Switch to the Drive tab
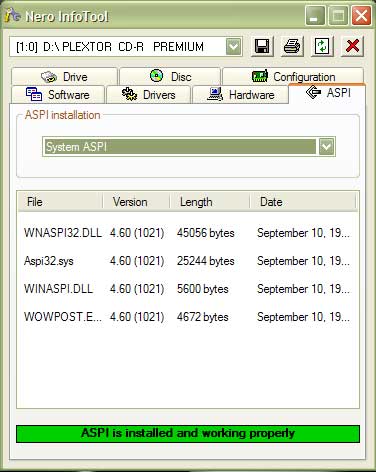Viewport: 376px width, 472px height. click(x=64, y=77)
